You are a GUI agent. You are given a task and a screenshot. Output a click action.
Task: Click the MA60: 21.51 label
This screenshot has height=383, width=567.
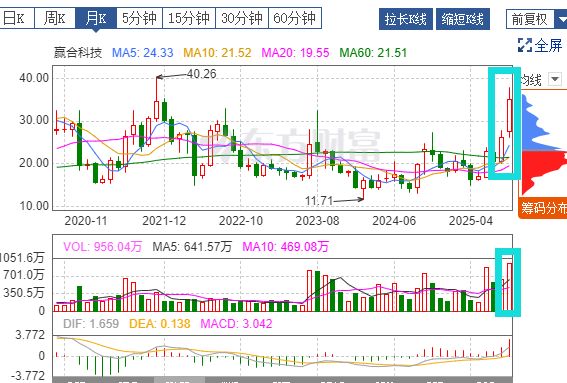tap(373, 53)
